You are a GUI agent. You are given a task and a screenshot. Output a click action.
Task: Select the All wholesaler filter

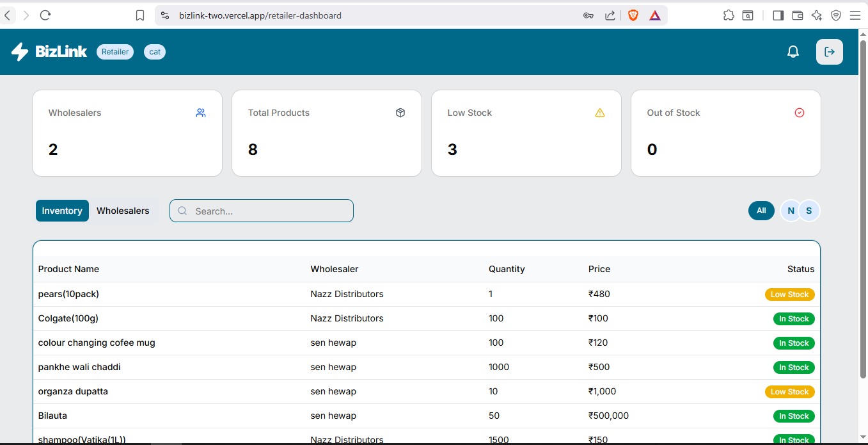[x=761, y=211]
